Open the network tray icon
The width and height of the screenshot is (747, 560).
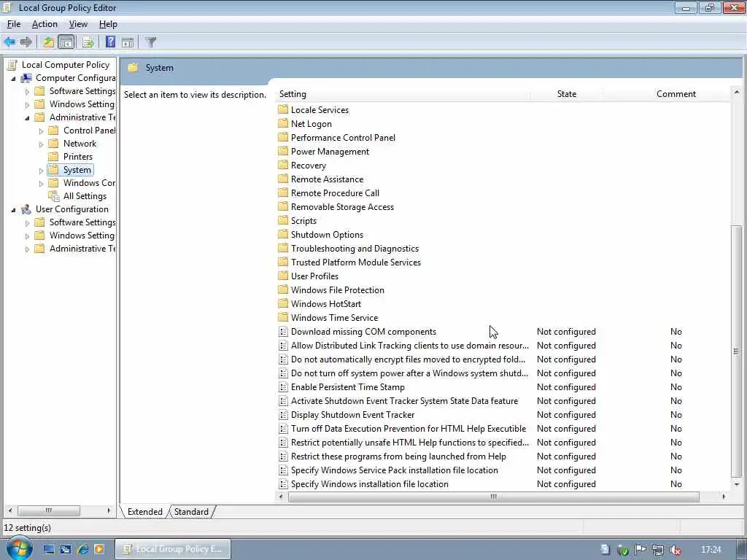click(x=658, y=550)
